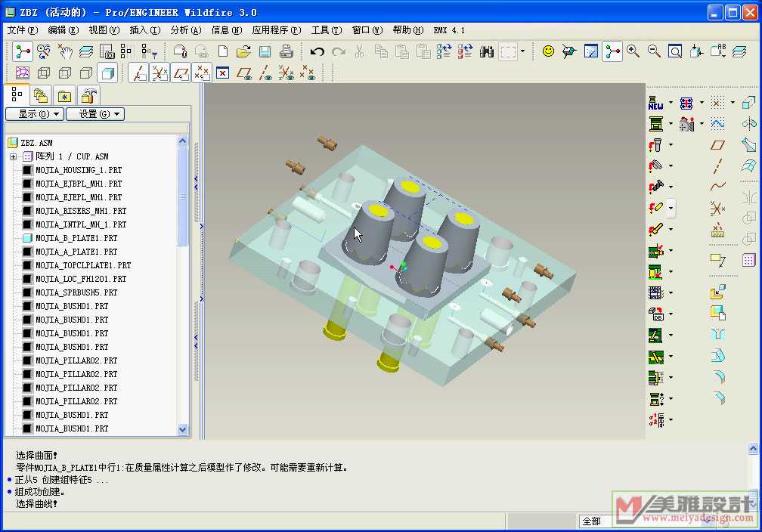The height and width of the screenshot is (532, 762).
Task: Click the Refit view icon
Action: 675,51
